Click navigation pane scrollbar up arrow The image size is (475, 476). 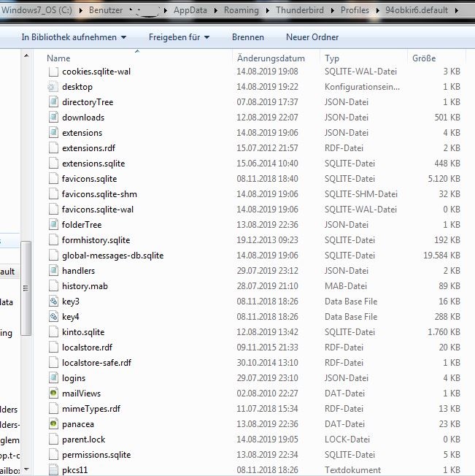pos(26,56)
